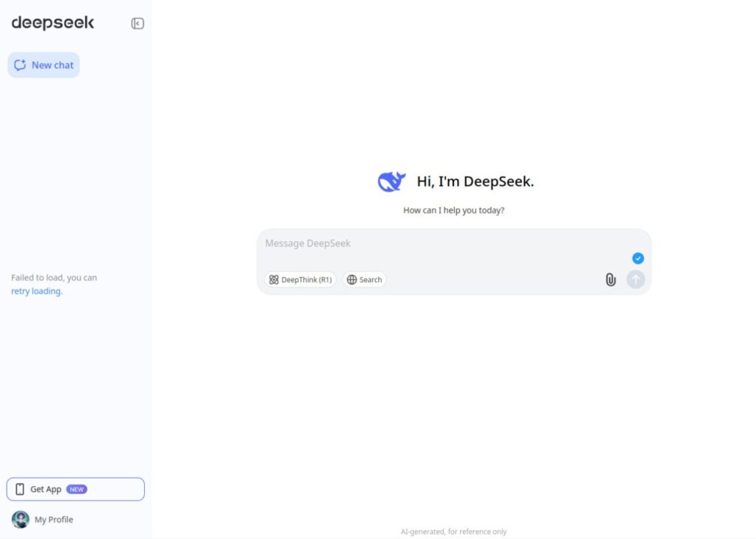Image resolution: width=756 pixels, height=539 pixels.
Task: Toggle DeepThink (R1) mode
Action: pyautogui.click(x=300, y=280)
